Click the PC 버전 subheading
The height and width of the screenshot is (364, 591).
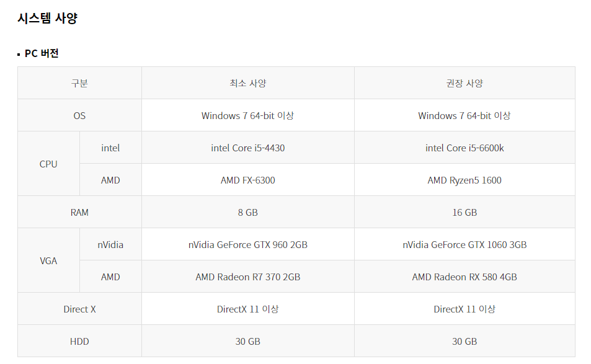click(x=42, y=53)
